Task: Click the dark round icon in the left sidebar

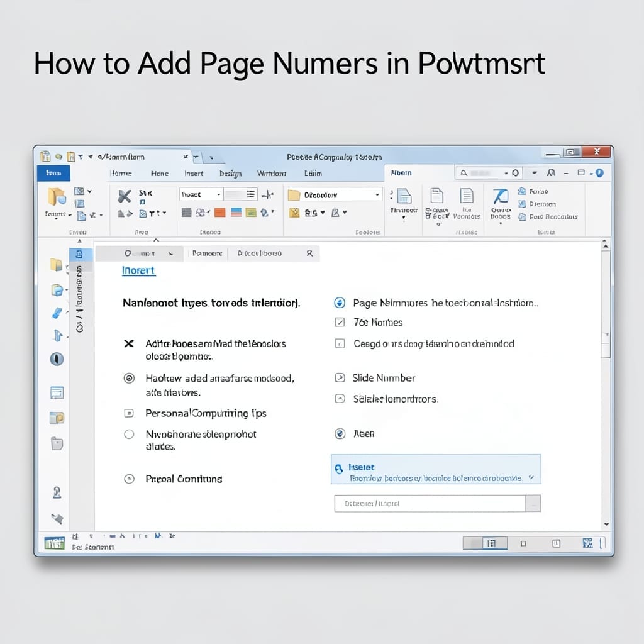Action: [x=57, y=359]
